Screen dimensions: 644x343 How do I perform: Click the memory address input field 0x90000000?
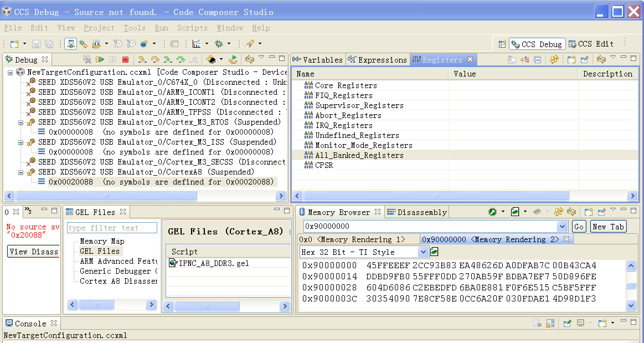point(430,226)
